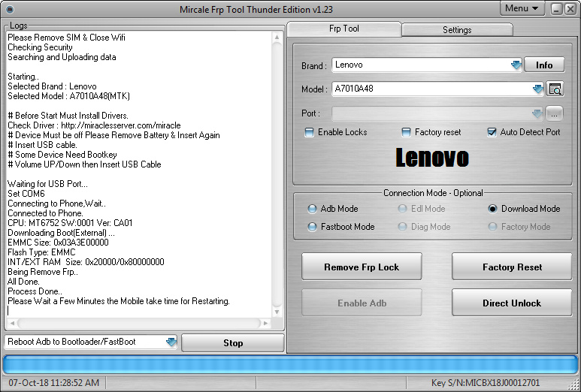Screen dimensions: 581x392
Task: Close the Miracle Frp Tool window
Action: pos(570,9)
